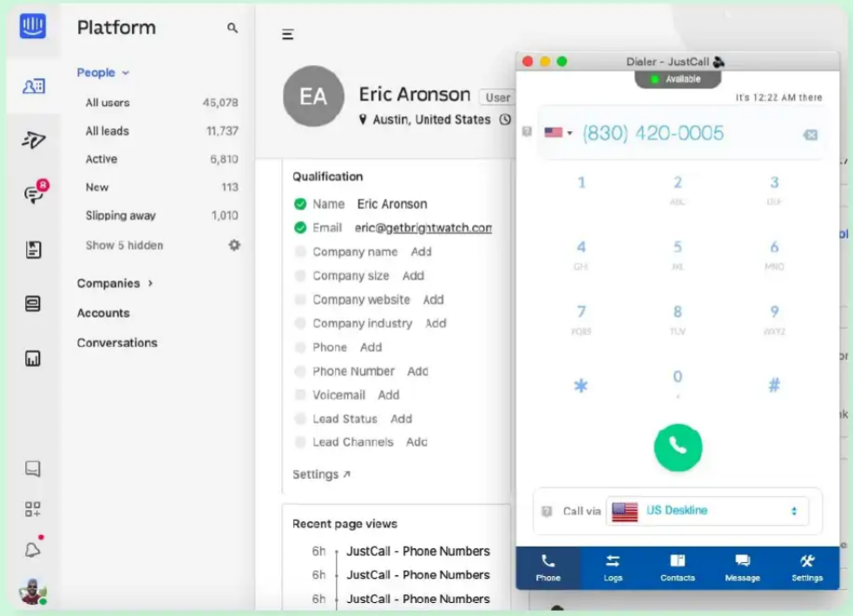Viewport: 853px width, 616px height.
Task: Open Accounts in the sidebar
Action: (x=103, y=313)
